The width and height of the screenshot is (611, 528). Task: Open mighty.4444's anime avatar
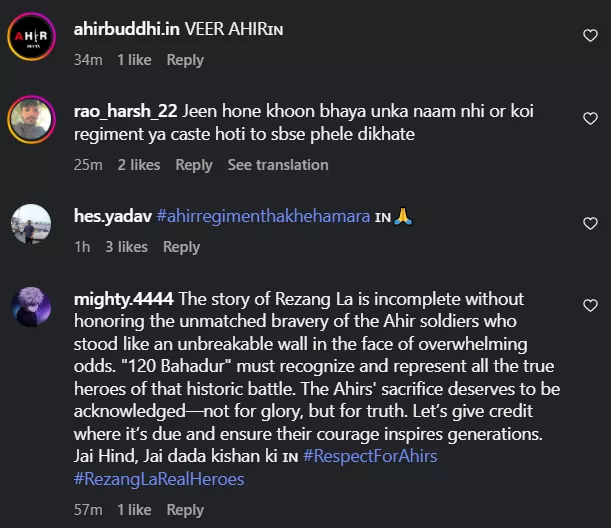pyautogui.click(x=30, y=305)
